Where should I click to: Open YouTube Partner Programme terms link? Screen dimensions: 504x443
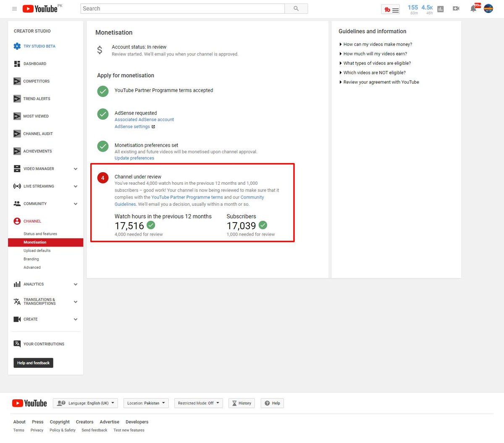187,197
